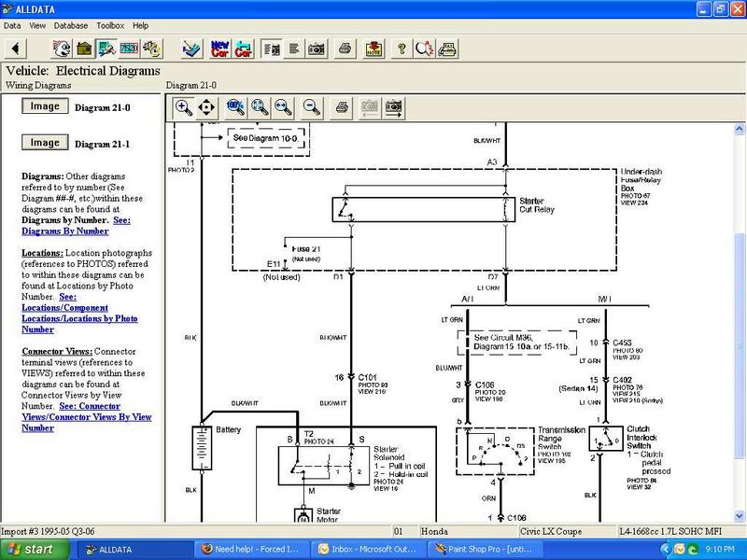Open the Toolbox menu

pyautogui.click(x=110, y=25)
